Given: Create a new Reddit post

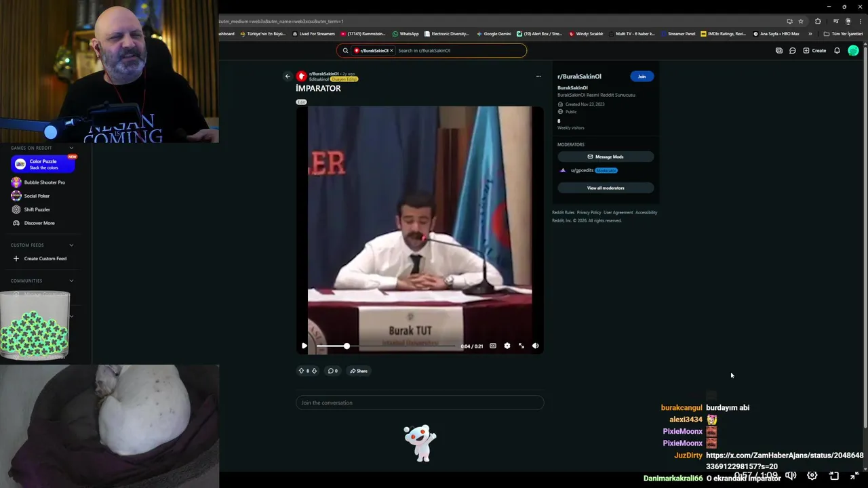Looking at the screenshot, I should coord(814,50).
